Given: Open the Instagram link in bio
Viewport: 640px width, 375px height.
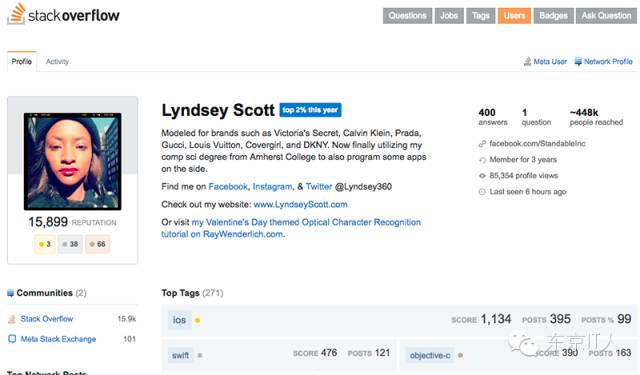Looking at the screenshot, I should click(x=272, y=186).
